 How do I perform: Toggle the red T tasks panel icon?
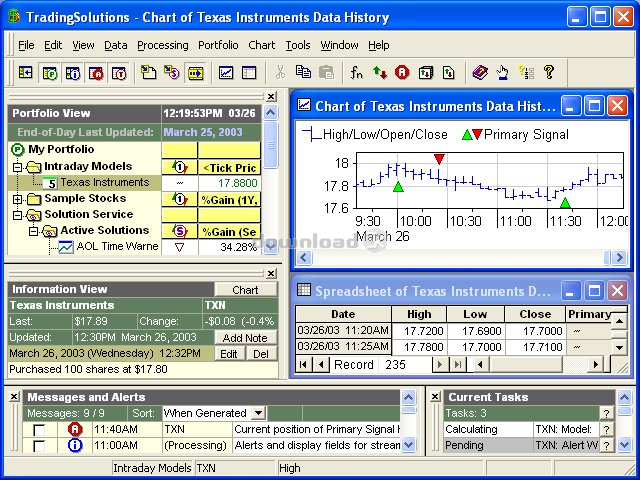(119, 73)
